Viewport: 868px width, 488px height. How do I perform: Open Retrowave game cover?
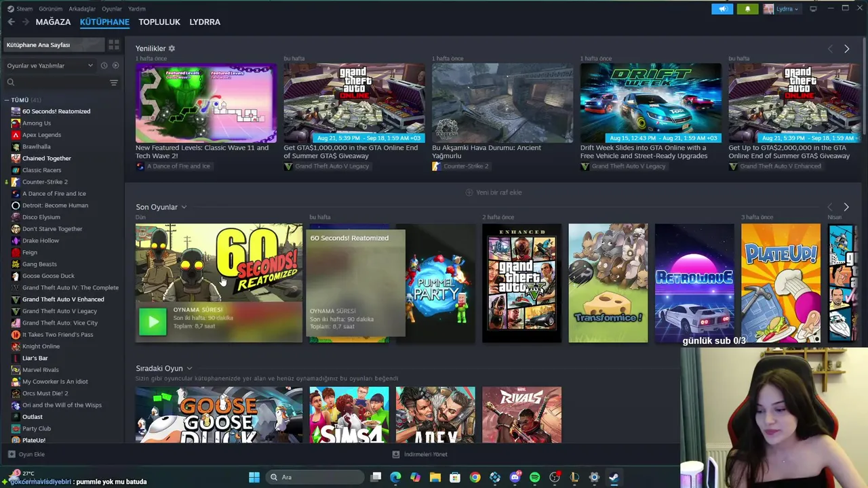[x=694, y=283]
